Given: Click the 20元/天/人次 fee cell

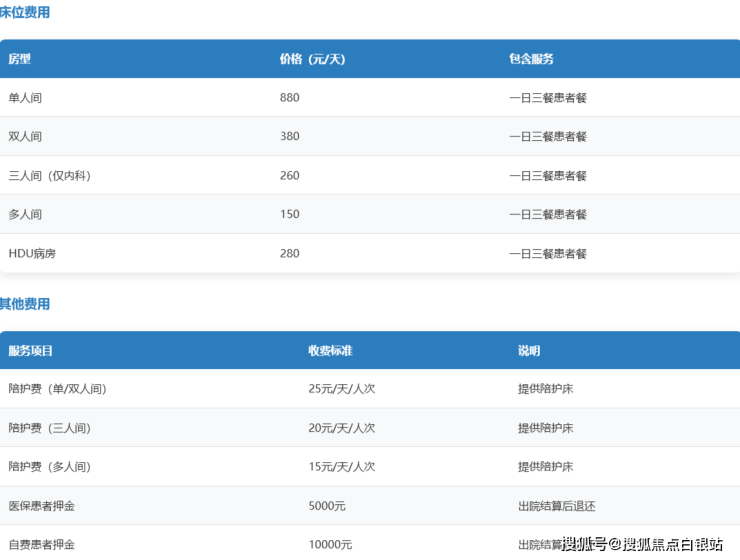Looking at the screenshot, I should point(341,428).
